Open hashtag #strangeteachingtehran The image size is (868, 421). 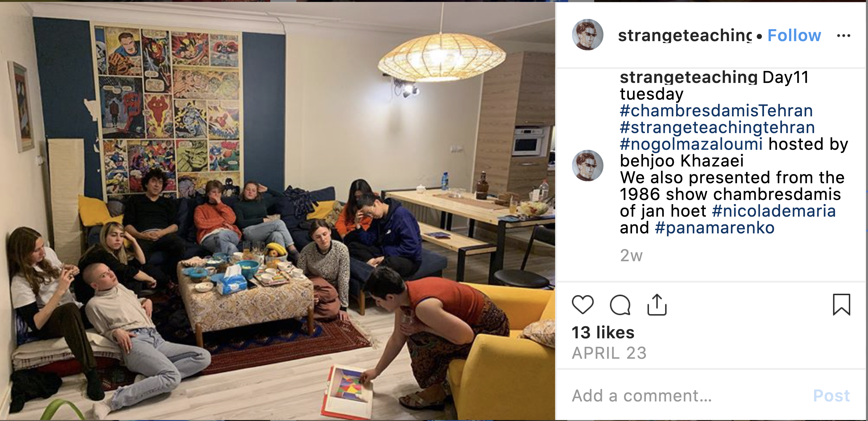717,128
